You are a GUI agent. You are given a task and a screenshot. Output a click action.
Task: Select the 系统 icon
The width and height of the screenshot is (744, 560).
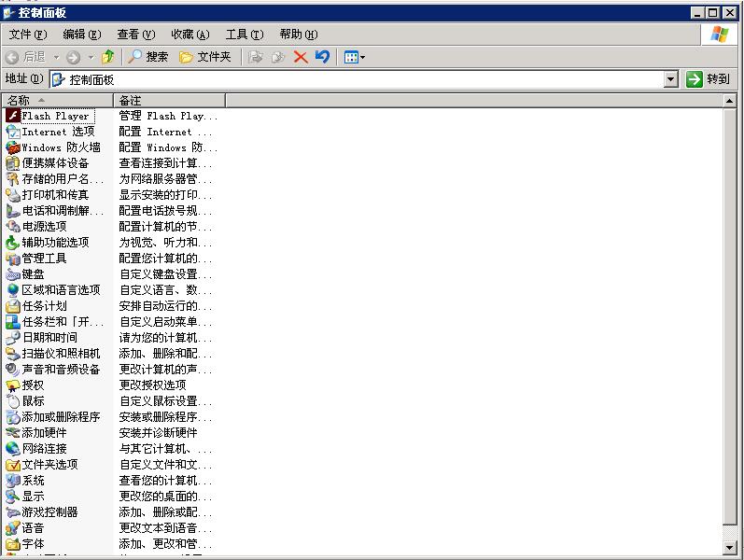[13, 481]
